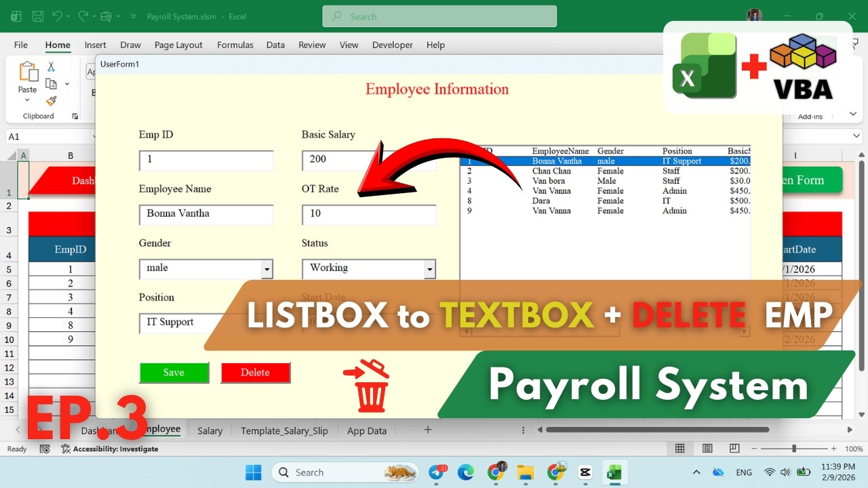Click the EmpID header cell in worksheet
868x488 pixels.
(62, 249)
